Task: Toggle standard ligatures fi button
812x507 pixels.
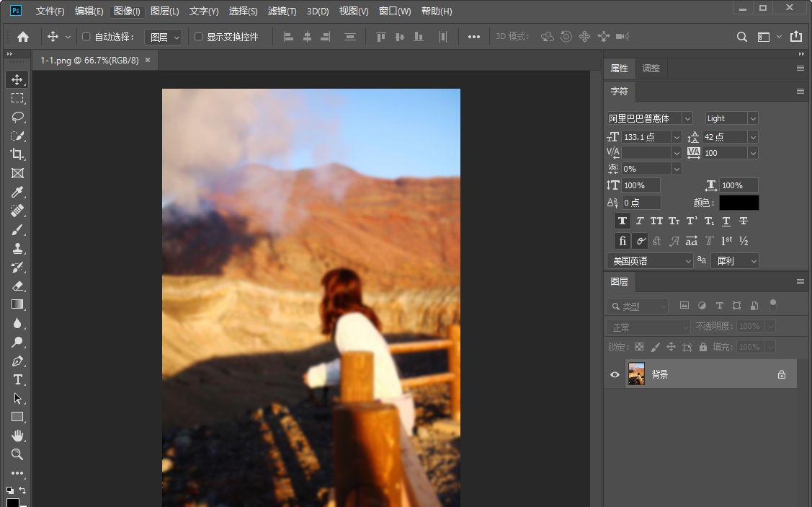Action: point(623,241)
